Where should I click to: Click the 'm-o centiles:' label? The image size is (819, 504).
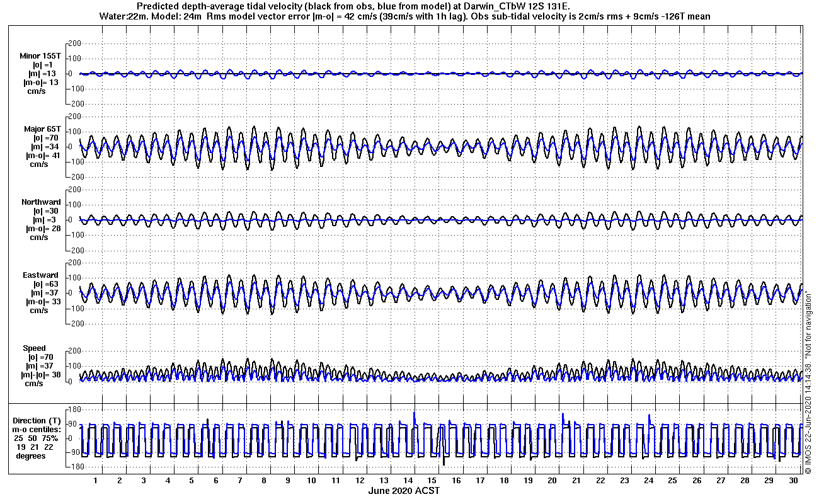coord(37,430)
